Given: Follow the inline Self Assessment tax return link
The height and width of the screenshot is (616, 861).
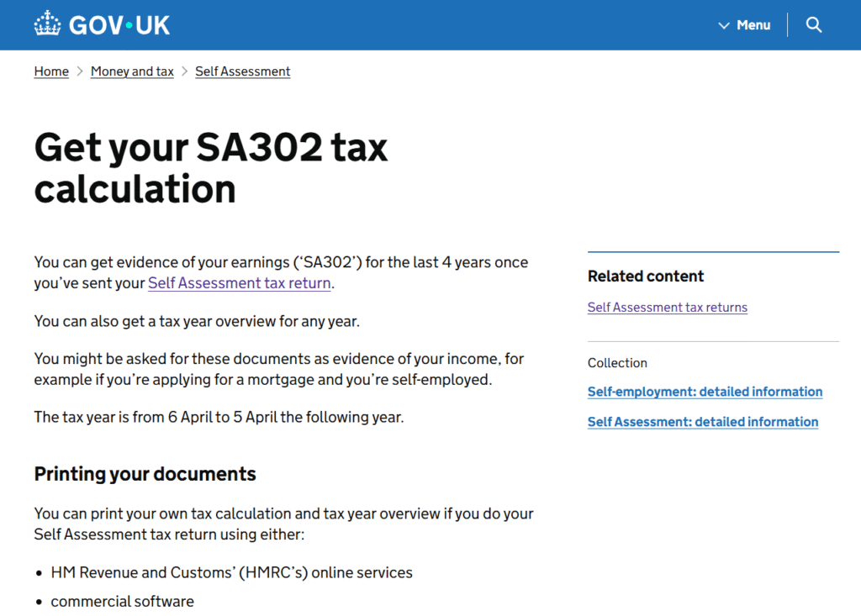Looking at the screenshot, I should [240, 283].
